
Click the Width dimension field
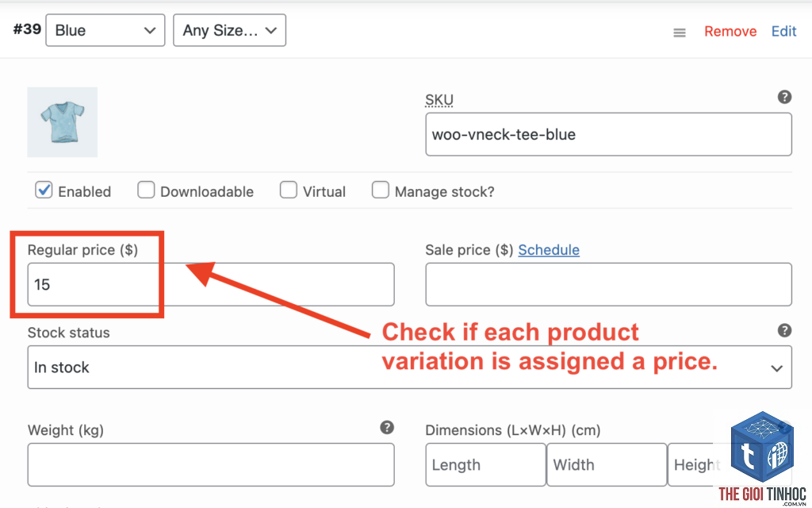pos(607,464)
